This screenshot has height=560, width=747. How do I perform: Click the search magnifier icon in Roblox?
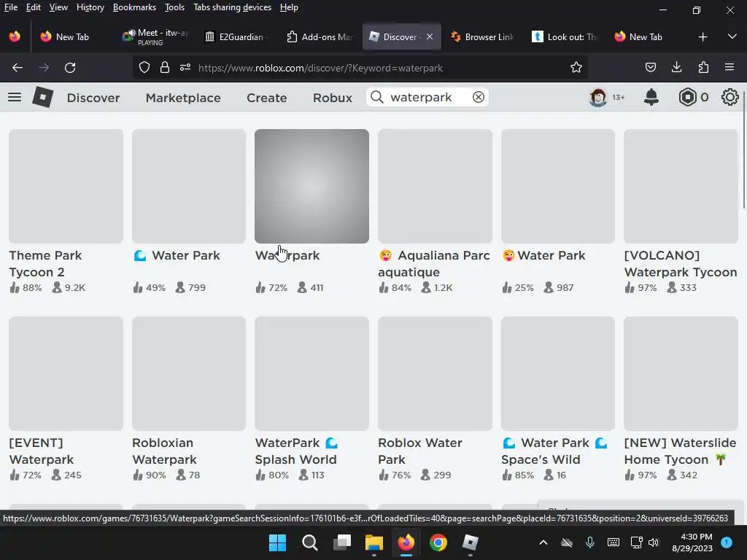pos(377,97)
